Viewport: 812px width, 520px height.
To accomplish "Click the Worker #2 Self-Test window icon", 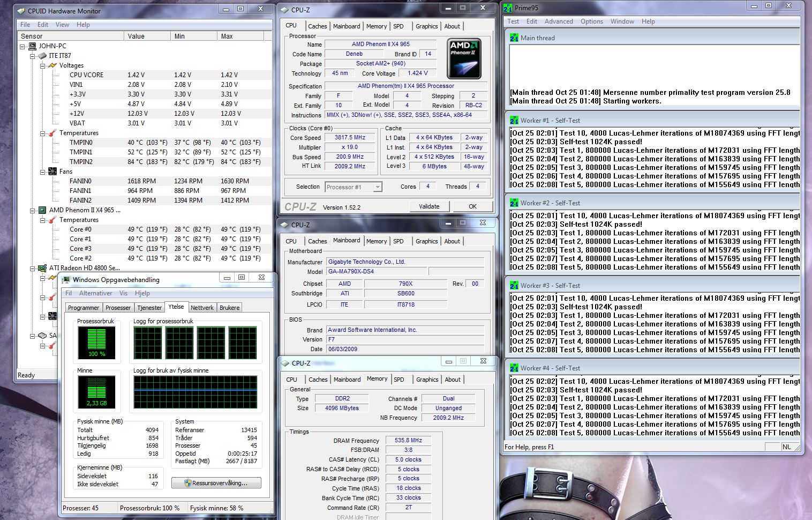I will [514, 203].
